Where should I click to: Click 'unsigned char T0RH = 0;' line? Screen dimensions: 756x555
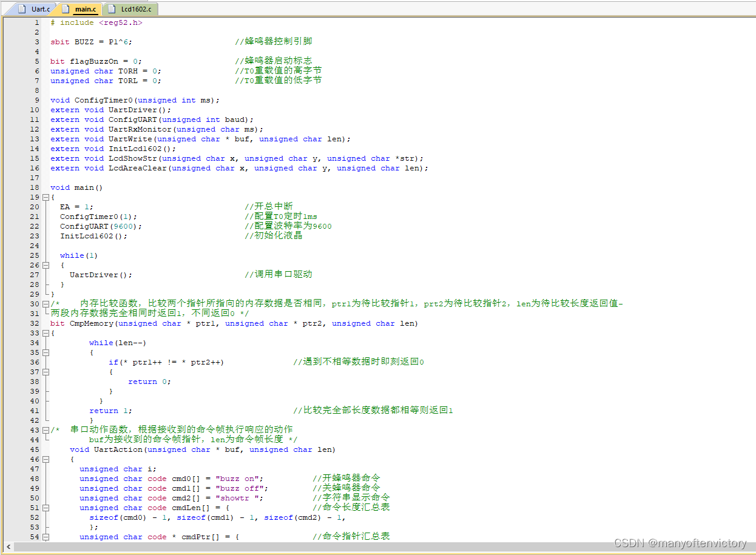(x=106, y=71)
